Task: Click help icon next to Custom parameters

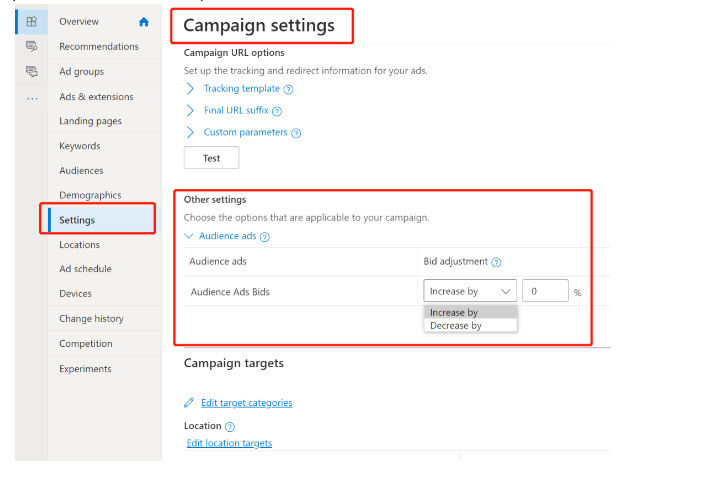Action: pos(296,133)
